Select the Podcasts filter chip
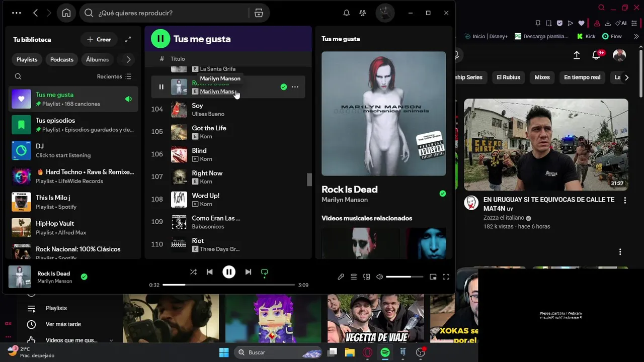The height and width of the screenshot is (362, 644). pyautogui.click(x=62, y=59)
